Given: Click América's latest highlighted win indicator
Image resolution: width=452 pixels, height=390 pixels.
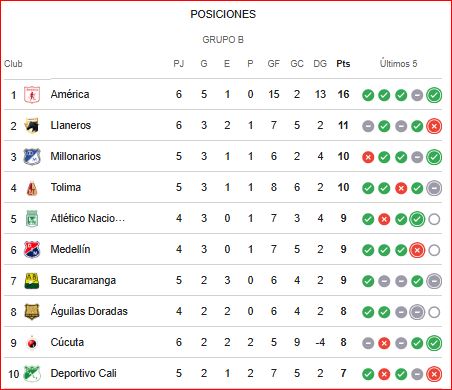Looking at the screenshot, I should [x=434, y=95].
